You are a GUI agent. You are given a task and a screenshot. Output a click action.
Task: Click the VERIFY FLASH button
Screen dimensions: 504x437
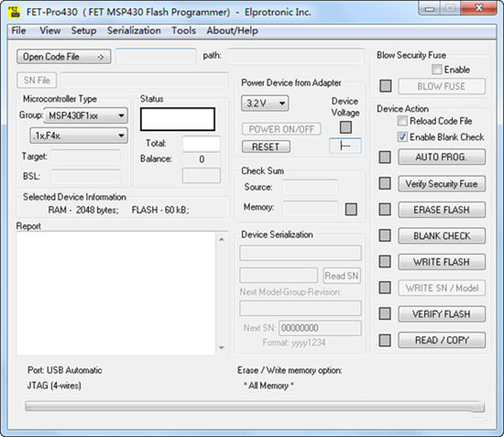click(442, 313)
